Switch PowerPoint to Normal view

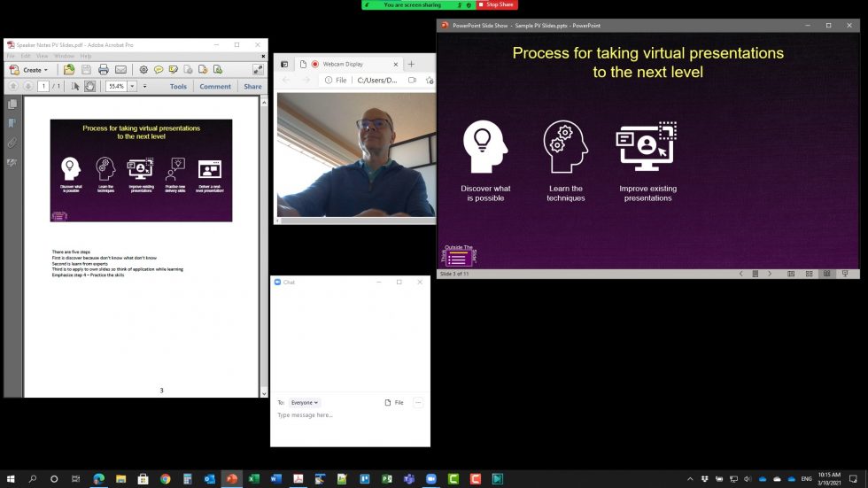coord(791,274)
